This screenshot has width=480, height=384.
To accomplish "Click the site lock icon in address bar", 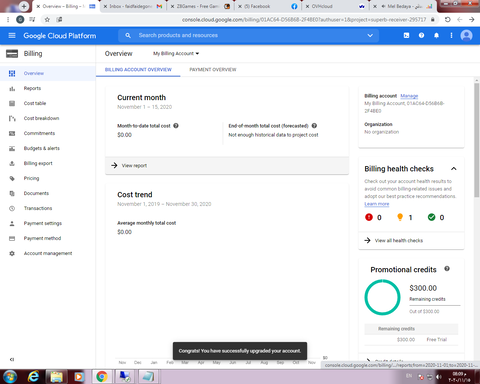I will [433, 20].
